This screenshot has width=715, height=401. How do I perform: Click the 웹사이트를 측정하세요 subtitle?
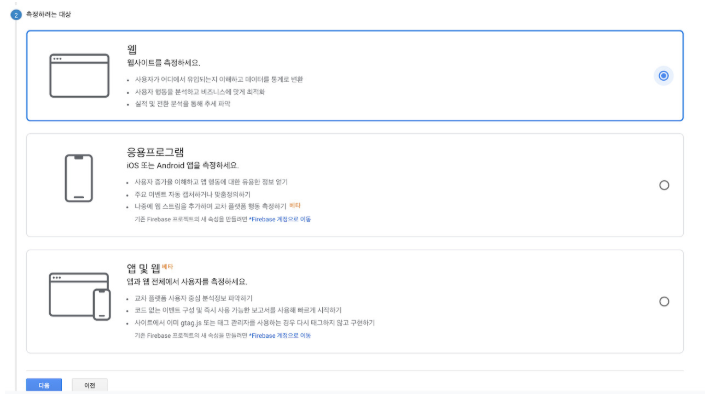[163, 63]
